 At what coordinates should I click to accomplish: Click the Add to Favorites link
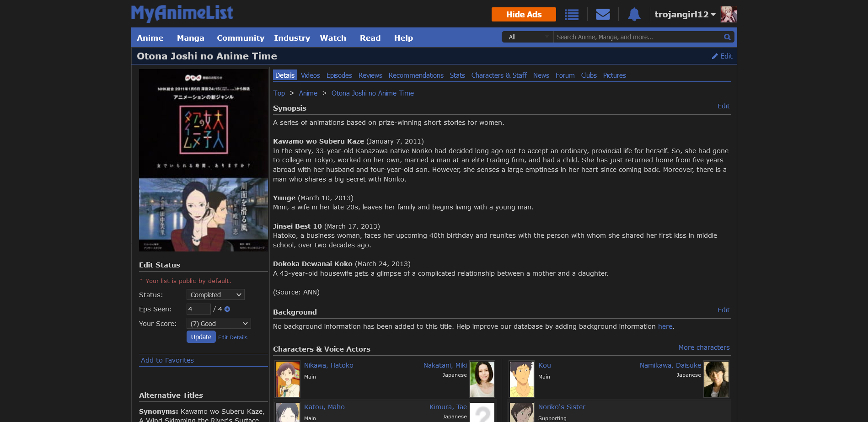tap(167, 360)
